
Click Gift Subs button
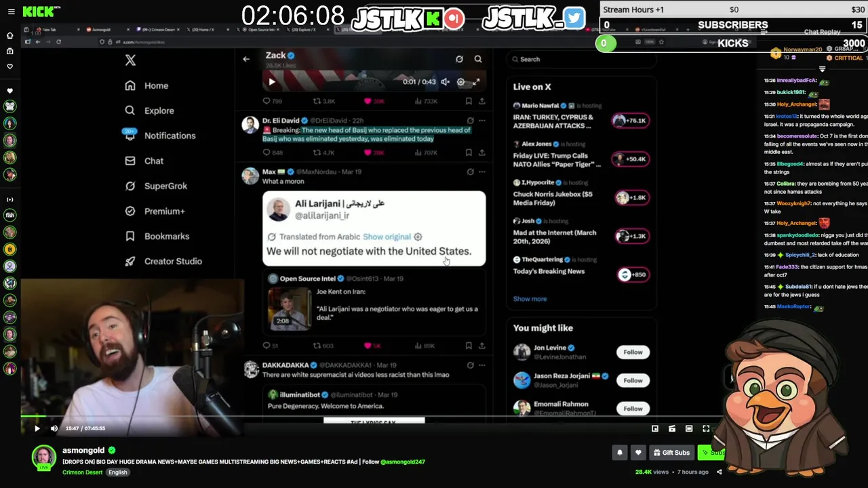(x=671, y=453)
